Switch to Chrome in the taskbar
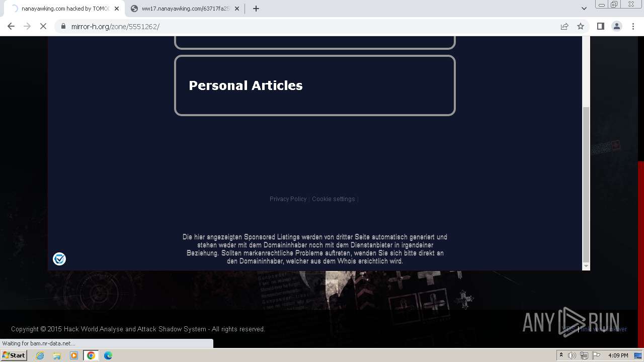 (x=91, y=355)
